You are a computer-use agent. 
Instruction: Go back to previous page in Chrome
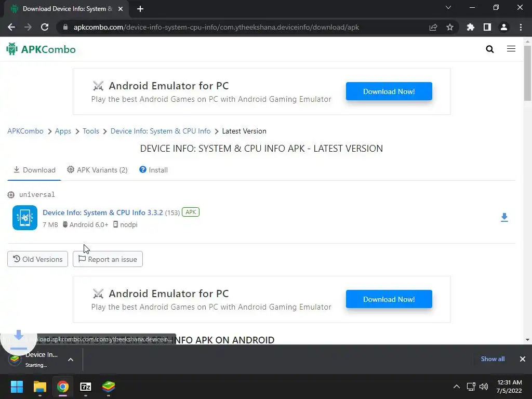[x=11, y=27]
